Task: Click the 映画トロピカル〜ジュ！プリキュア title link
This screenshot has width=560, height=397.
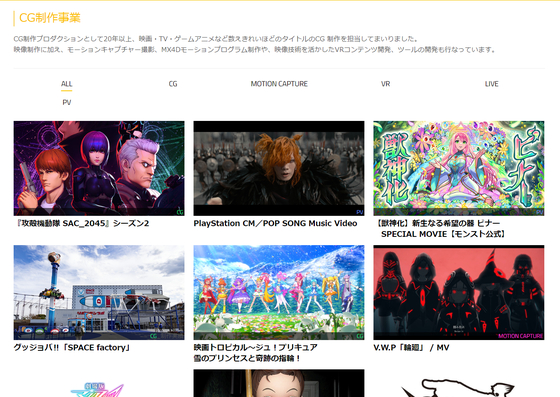Action: (x=255, y=353)
